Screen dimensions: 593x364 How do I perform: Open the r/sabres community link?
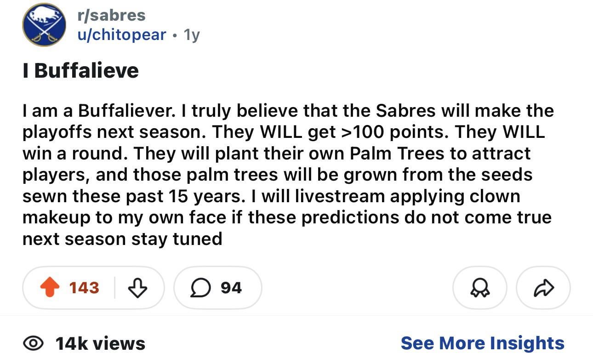click(112, 15)
